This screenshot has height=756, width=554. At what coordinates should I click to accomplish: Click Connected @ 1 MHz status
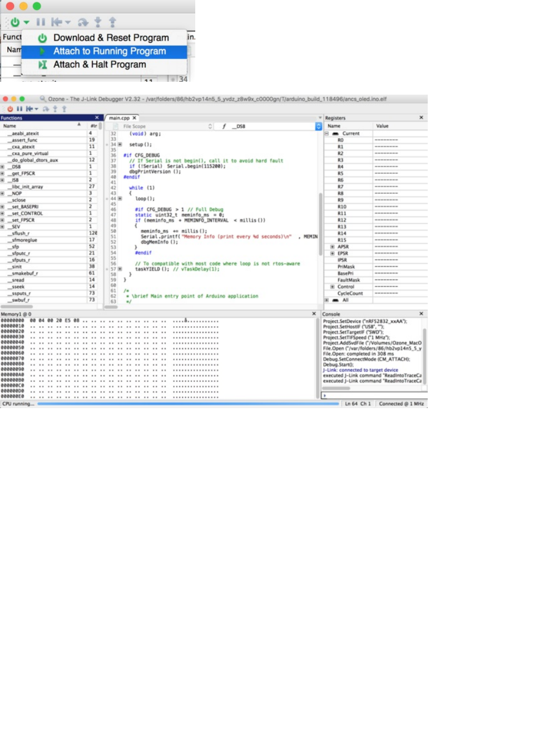pos(401,404)
